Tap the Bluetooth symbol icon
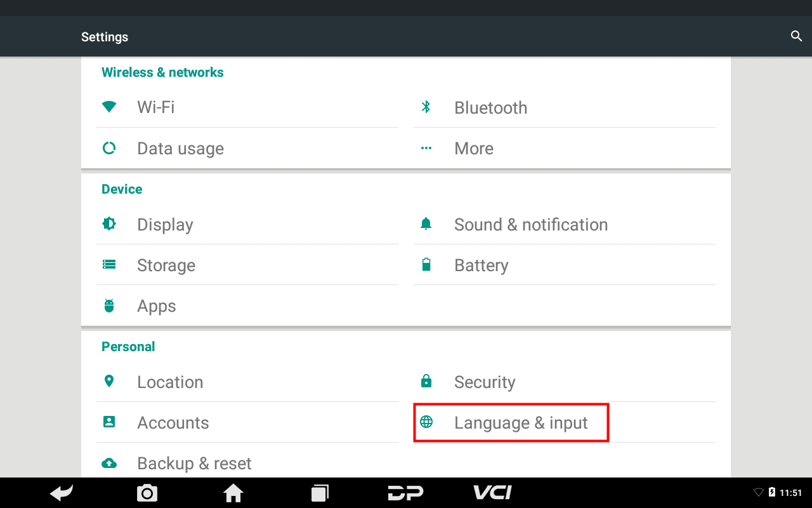The image size is (812, 508). coord(426,107)
